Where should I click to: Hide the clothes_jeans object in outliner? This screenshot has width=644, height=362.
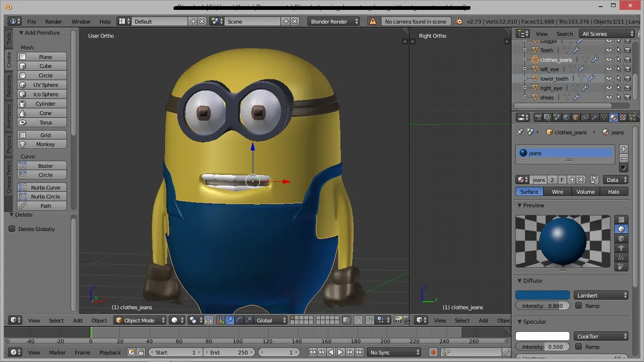pyautogui.click(x=609, y=59)
